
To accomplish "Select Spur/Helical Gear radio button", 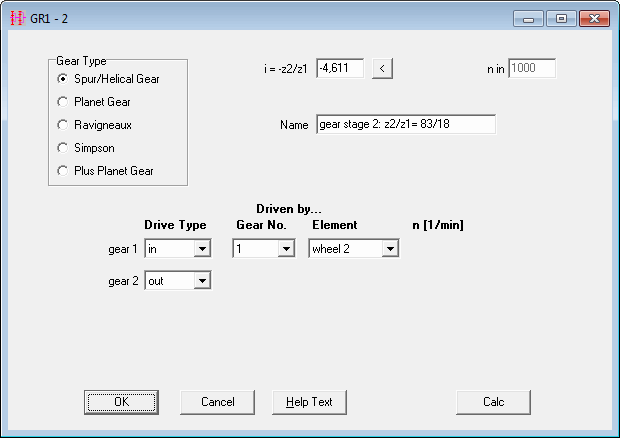I will coord(63,78).
